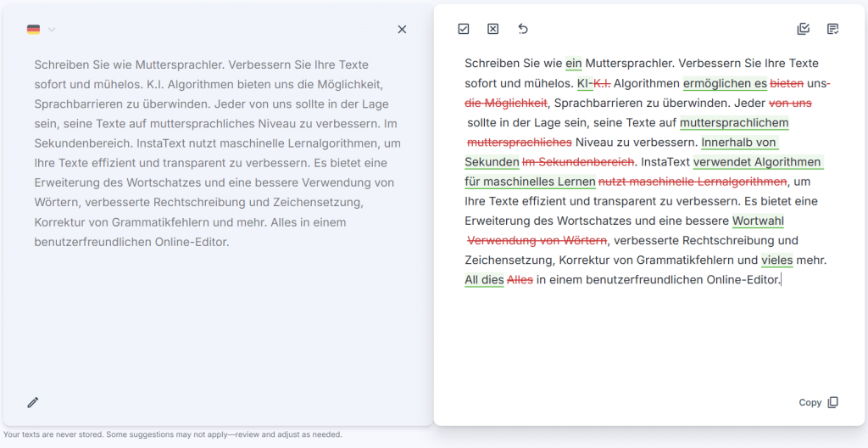Accept suggestion with checkmark box icon

[464, 29]
